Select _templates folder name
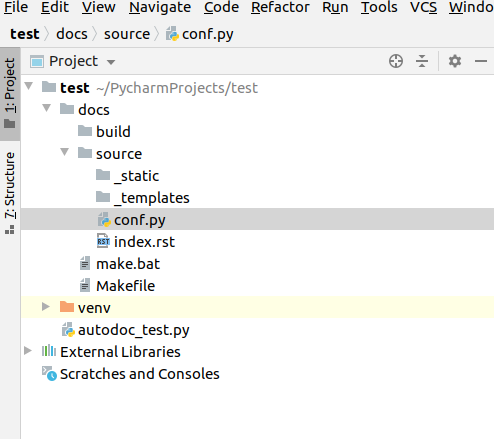Image resolution: width=494 pixels, height=439 pixels. [x=152, y=198]
